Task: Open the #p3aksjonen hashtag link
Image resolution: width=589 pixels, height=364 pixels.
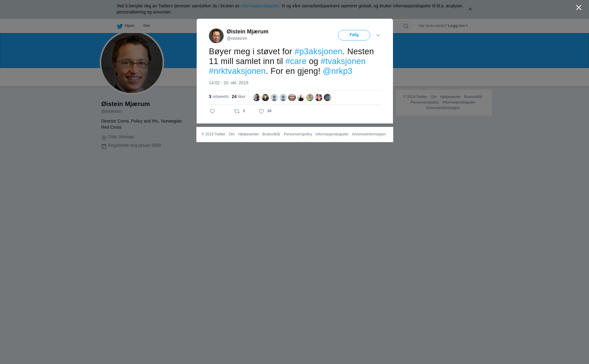Action: pyautogui.click(x=318, y=51)
